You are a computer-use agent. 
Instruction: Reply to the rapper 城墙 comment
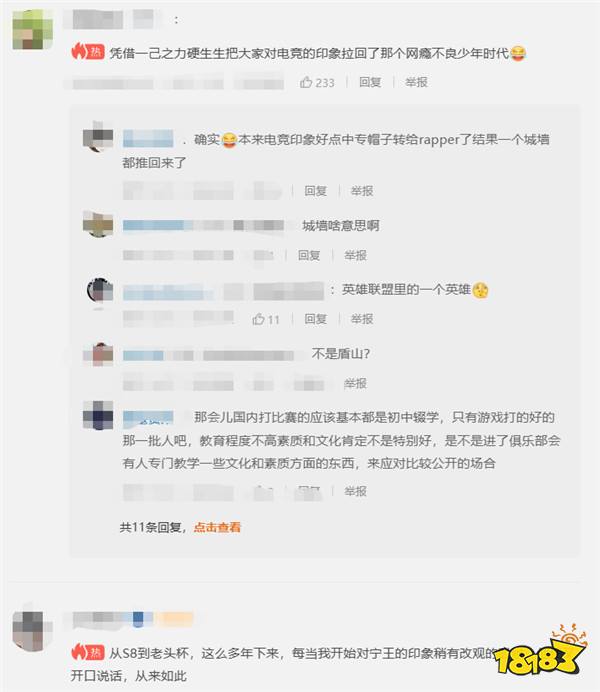pyautogui.click(x=315, y=191)
